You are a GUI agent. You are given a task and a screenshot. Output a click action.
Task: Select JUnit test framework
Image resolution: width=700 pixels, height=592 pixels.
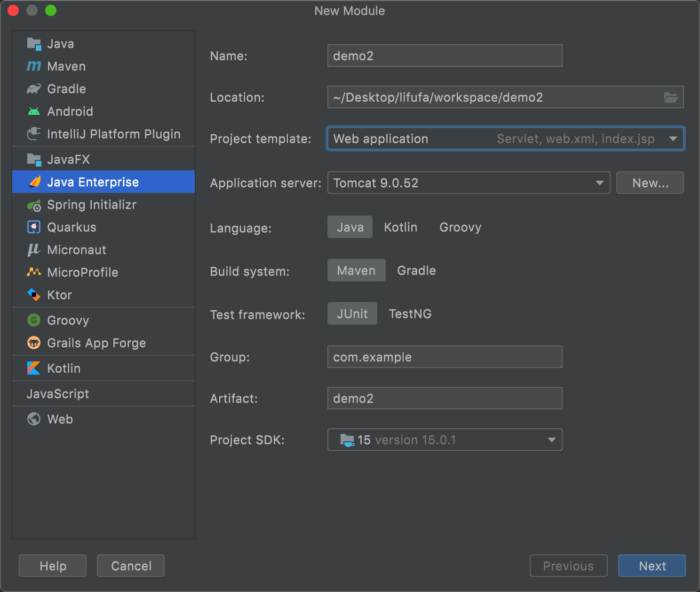352,313
